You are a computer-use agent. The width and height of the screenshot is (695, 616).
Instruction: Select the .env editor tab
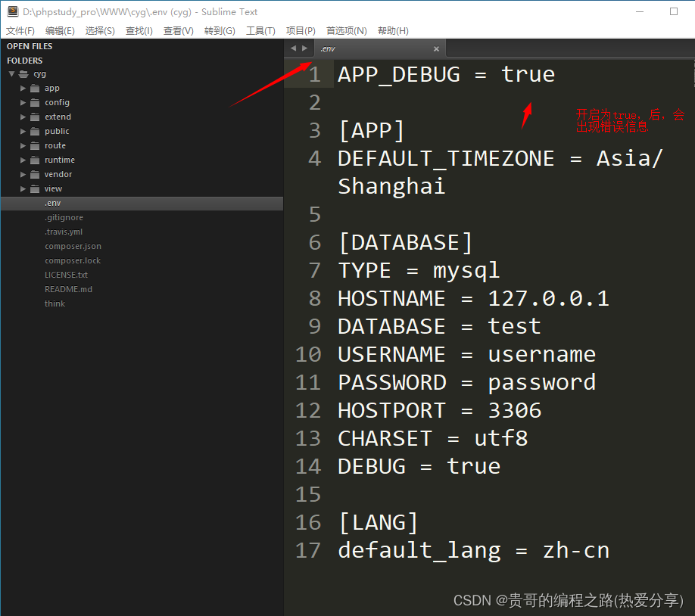tap(380, 48)
